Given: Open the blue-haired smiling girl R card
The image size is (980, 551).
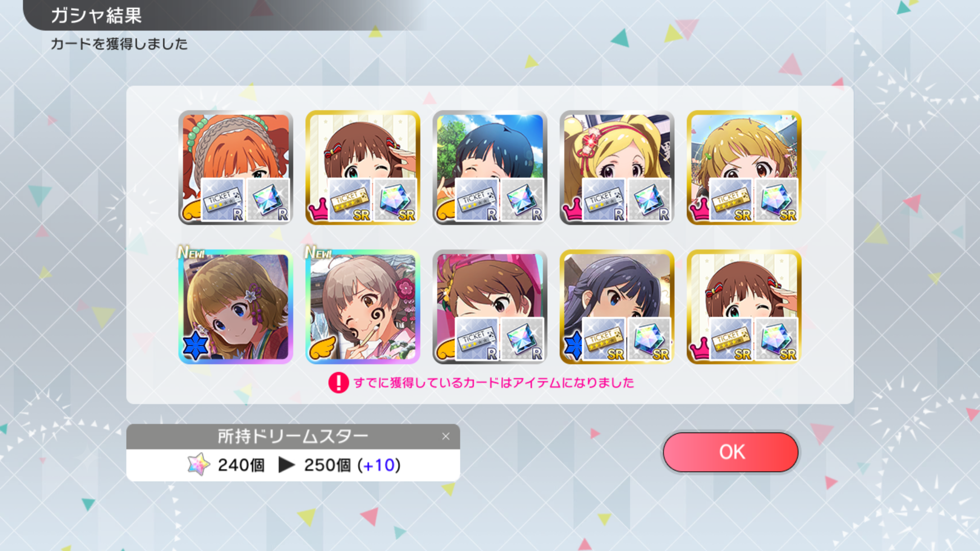Looking at the screenshot, I should click(x=489, y=167).
